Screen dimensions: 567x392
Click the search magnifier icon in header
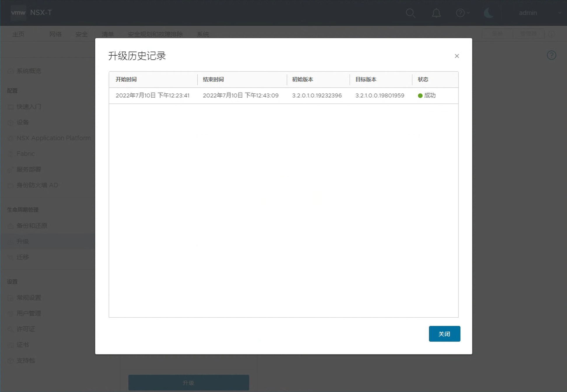410,13
